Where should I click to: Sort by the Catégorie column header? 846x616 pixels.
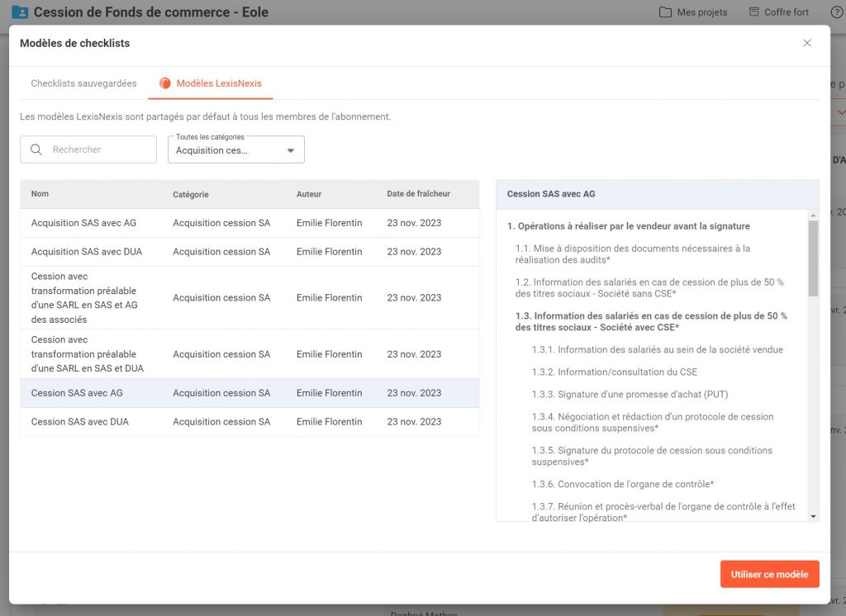click(191, 194)
